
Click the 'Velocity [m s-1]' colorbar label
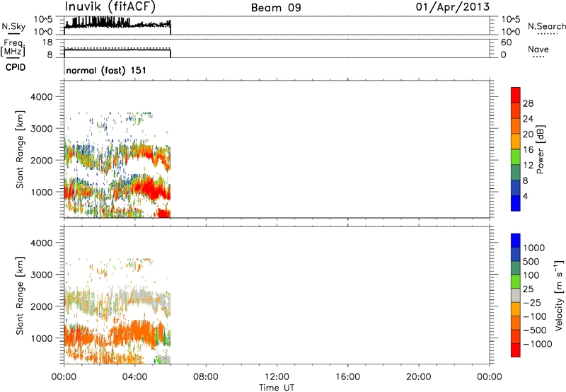pos(559,295)
